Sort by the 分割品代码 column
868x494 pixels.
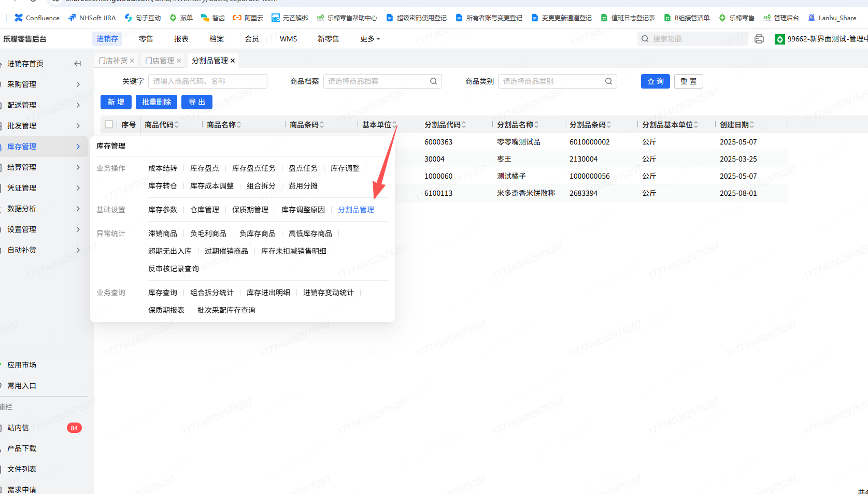tap(464, 125)
